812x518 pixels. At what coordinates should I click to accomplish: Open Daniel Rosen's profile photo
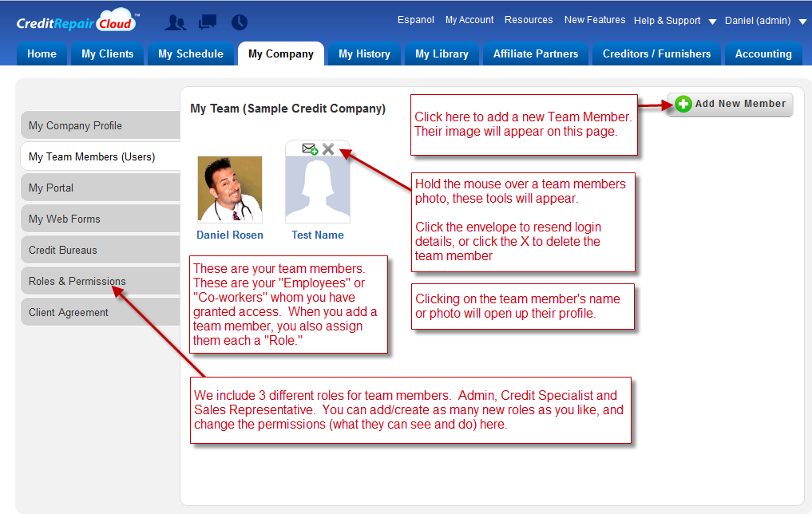(230, 189)
